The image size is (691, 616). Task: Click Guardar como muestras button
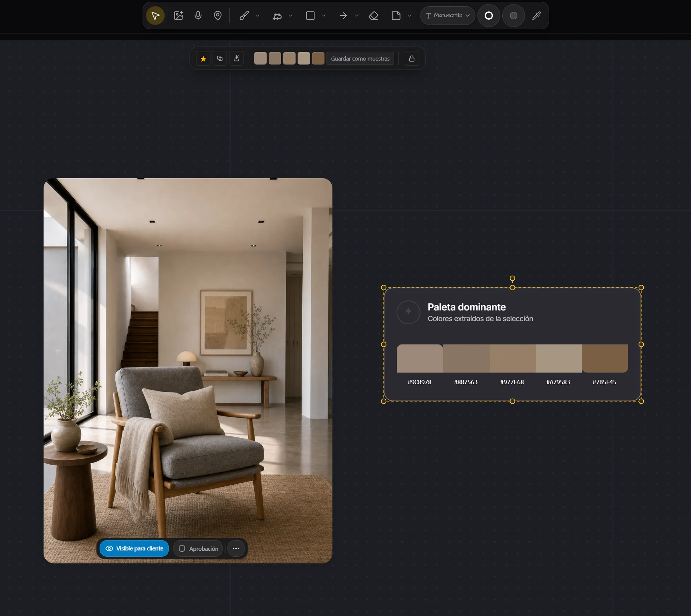coord(360,59)
